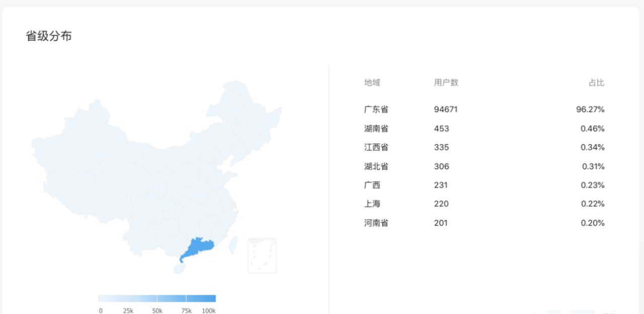
Task: Click user count 94671
Action: [446, 109]
